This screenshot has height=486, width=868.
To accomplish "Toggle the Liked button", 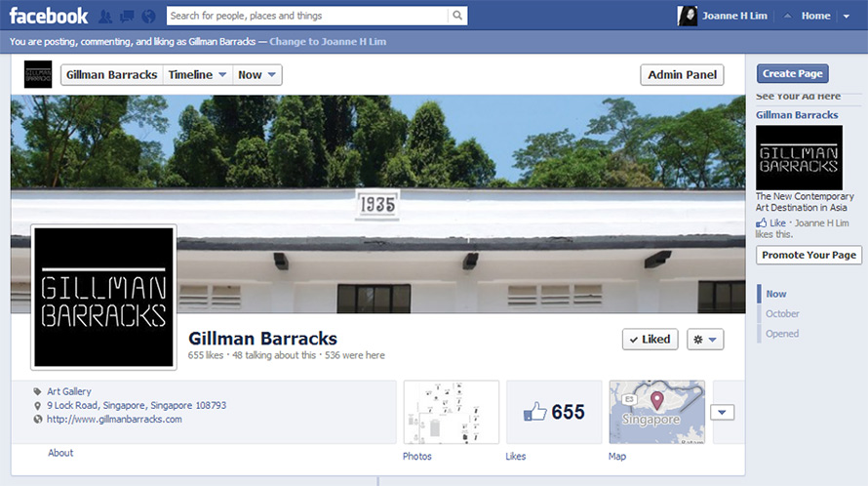I will (x=650, y=340).
